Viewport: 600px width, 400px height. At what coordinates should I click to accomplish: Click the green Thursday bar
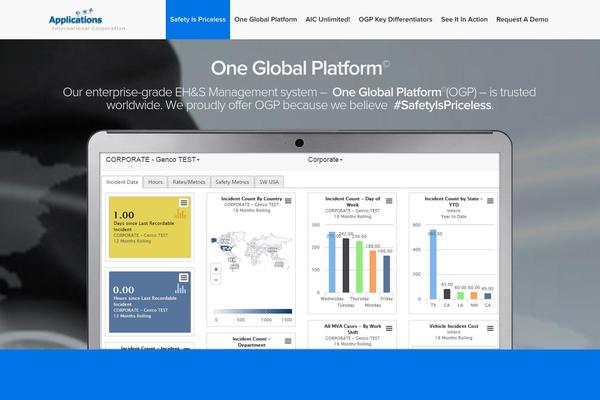pos(359,267)
